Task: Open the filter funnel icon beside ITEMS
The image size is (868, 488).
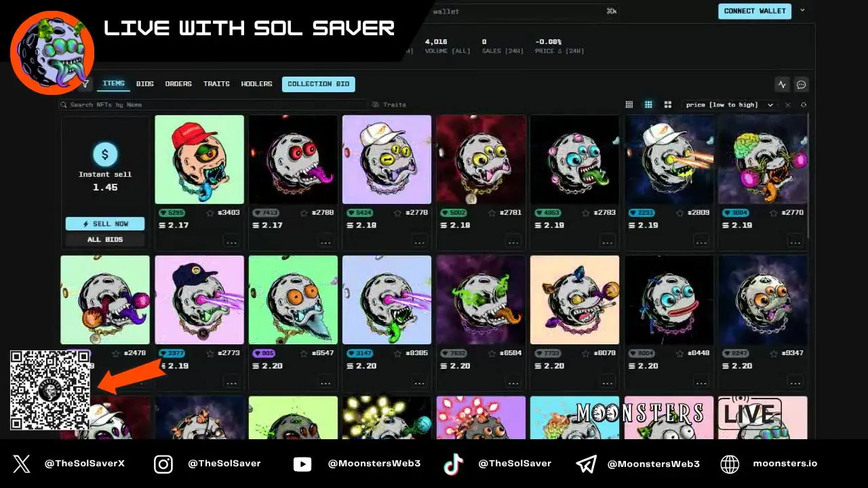Action: pos(85,84)
